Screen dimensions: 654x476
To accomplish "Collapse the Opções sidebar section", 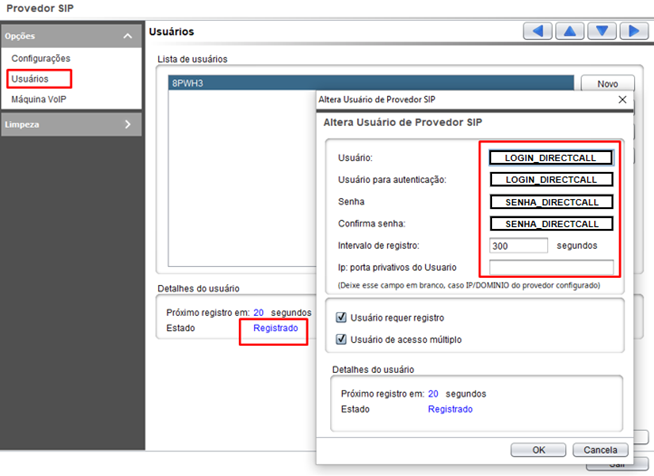I will [128, 36].
